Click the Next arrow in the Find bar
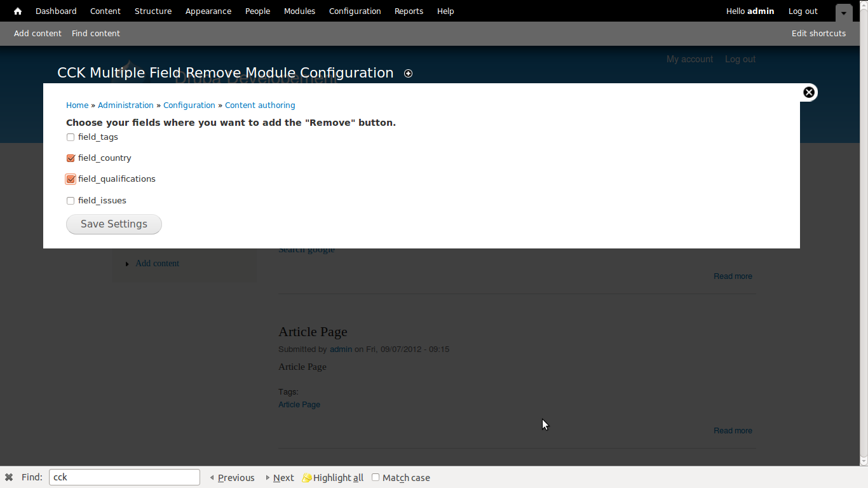 [x=267, y=477]
